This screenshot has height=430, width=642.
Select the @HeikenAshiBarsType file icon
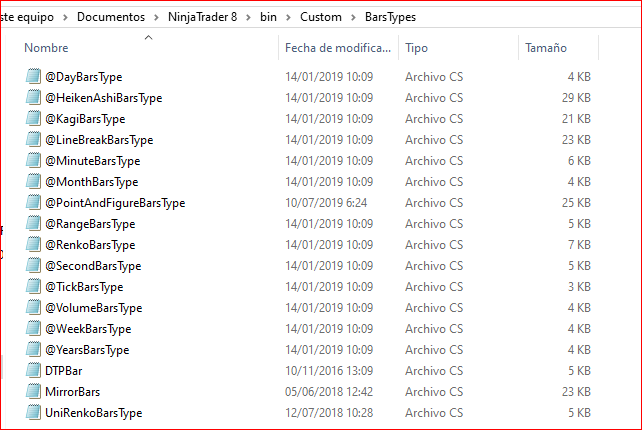(33, 97)
